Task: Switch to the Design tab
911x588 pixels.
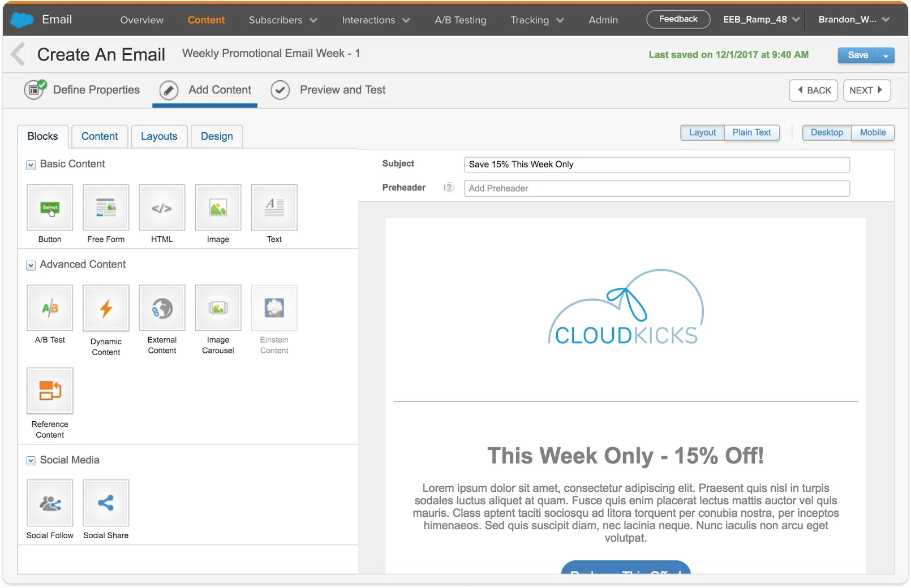Action: [x=217, y=136]
